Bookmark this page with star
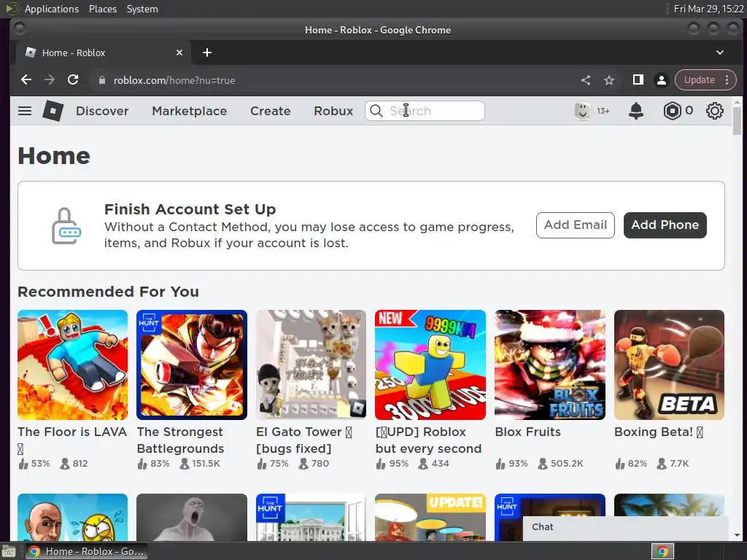This screenshot has width=747, height=560. [x=609, y=80]
